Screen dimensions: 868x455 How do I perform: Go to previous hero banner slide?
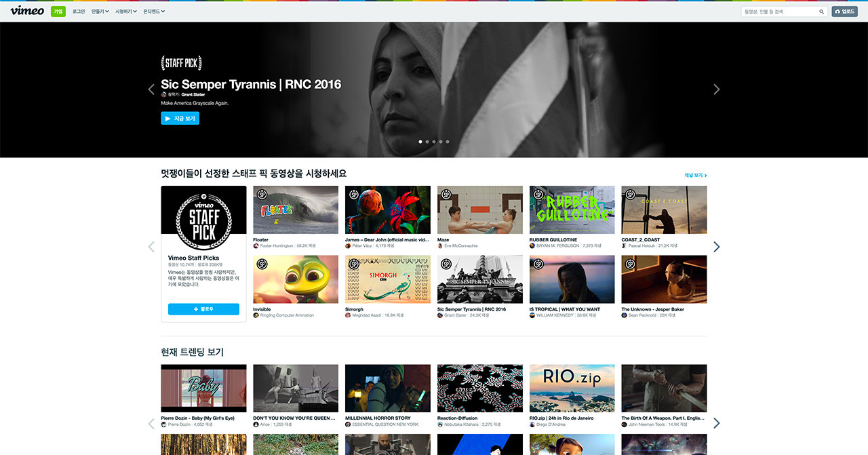[x=151, y=89]
